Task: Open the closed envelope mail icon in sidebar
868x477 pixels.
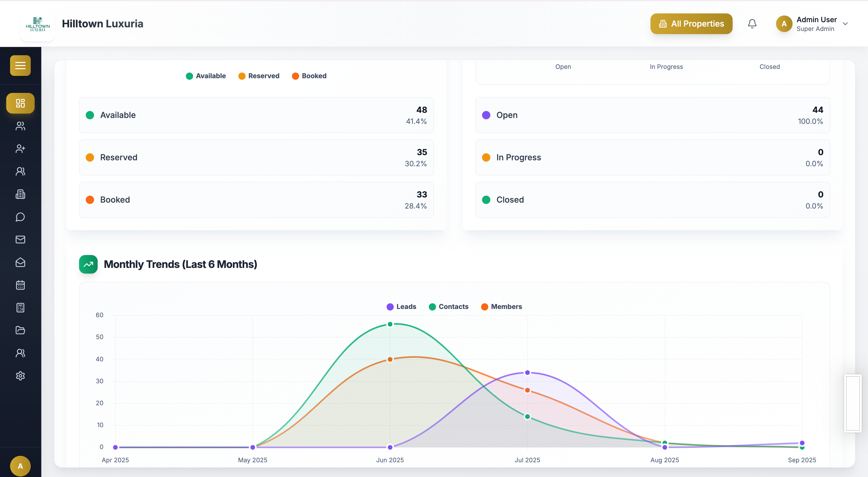Action: tap(20, 239)
